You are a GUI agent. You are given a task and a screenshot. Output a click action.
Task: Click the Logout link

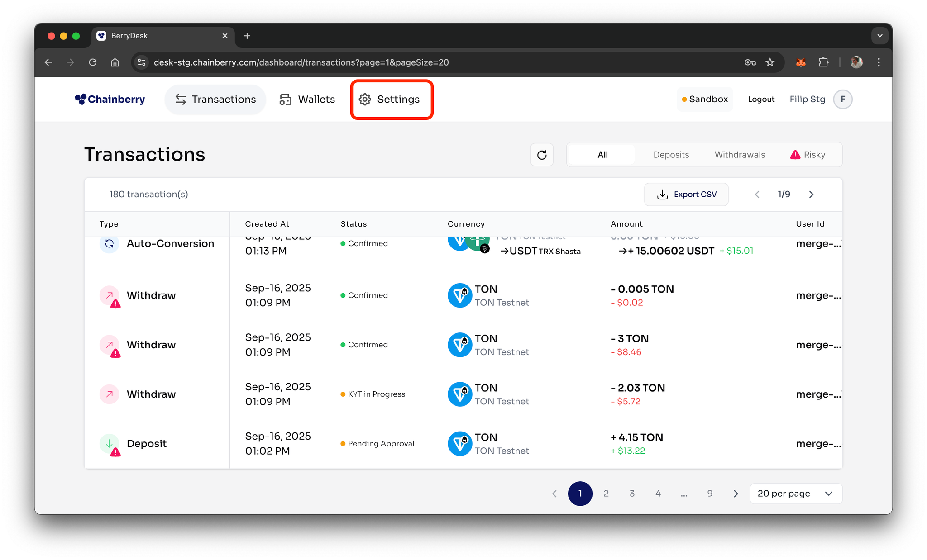(761, 99)
